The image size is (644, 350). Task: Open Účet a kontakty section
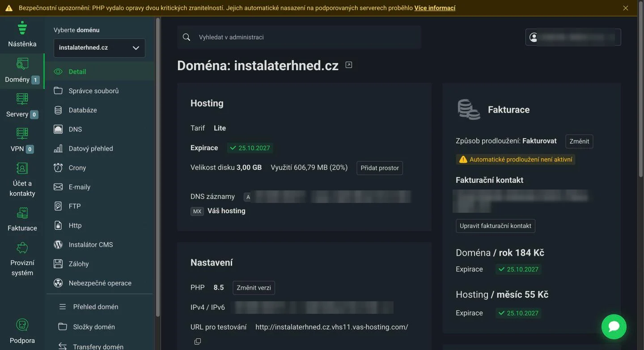click(x=22, y=180)
